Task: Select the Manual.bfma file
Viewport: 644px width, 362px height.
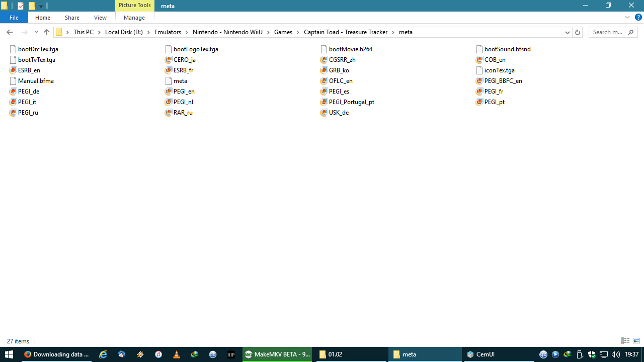Action: coord(31,81)
